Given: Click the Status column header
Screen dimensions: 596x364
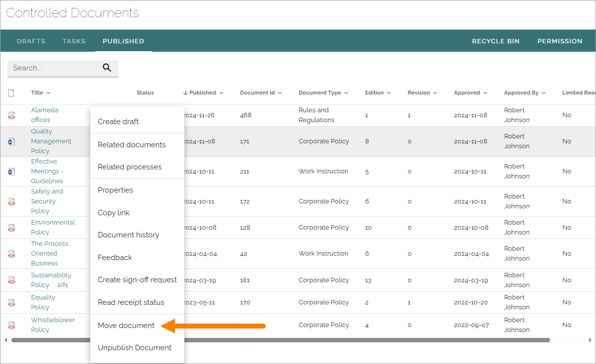Looking at the screenshot, I should point(145,93).
